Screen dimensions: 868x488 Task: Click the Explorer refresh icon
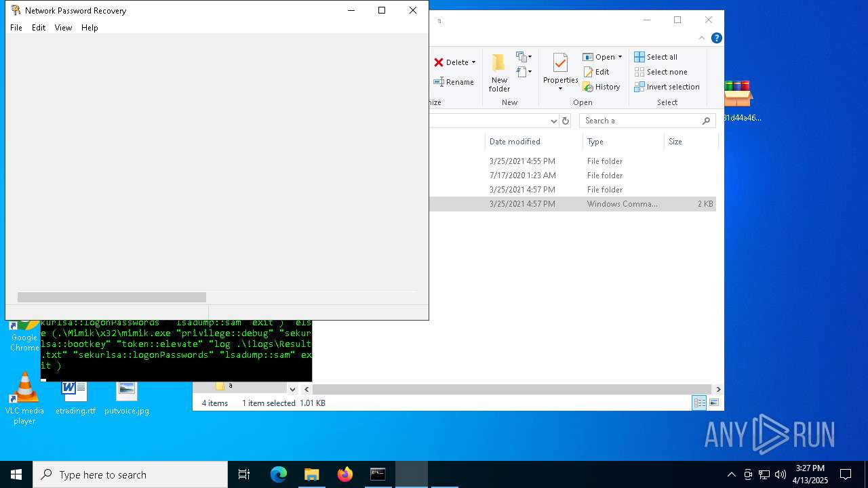(x=566, y=121)
